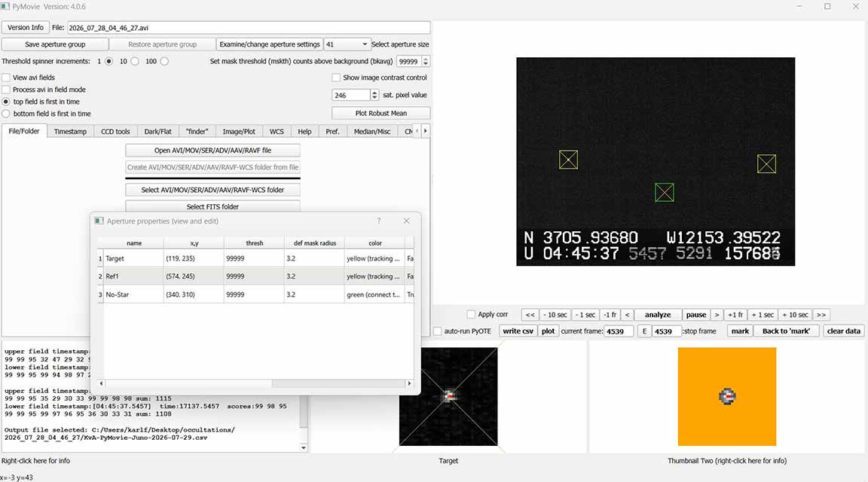The image size is (868, 482).
Task: Click the aperture table scroll right arrow
Action: [409, 383]
